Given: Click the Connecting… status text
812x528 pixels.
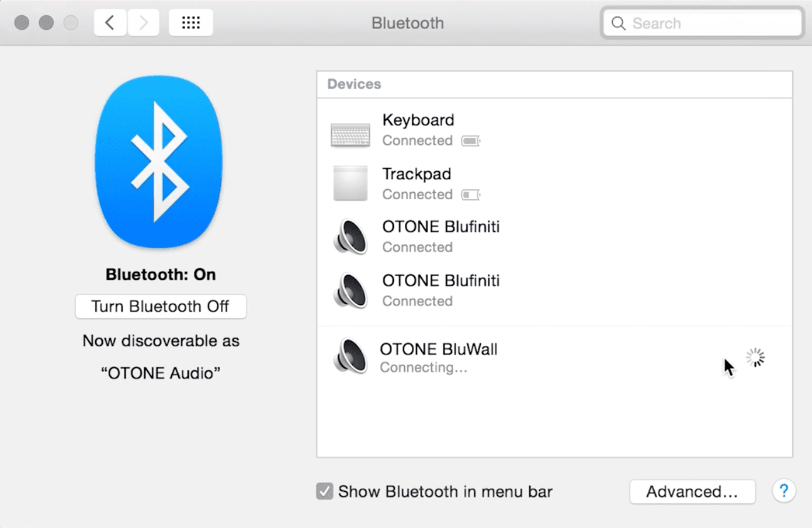Looking at the screenshot, I should click(x=424, y=367).
